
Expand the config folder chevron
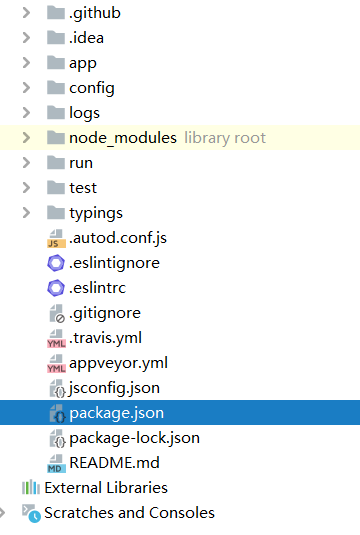point(26,88)
